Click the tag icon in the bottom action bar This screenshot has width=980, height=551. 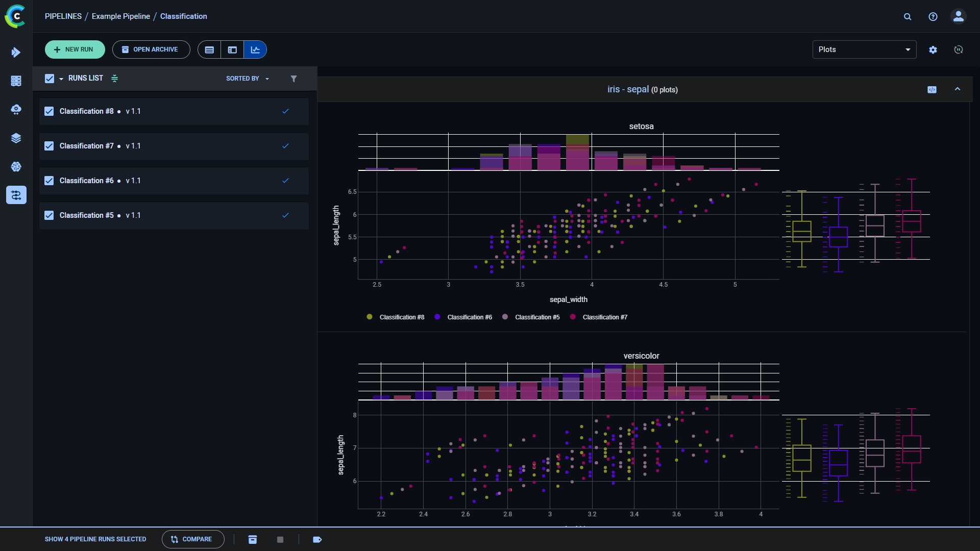point(317,539)
